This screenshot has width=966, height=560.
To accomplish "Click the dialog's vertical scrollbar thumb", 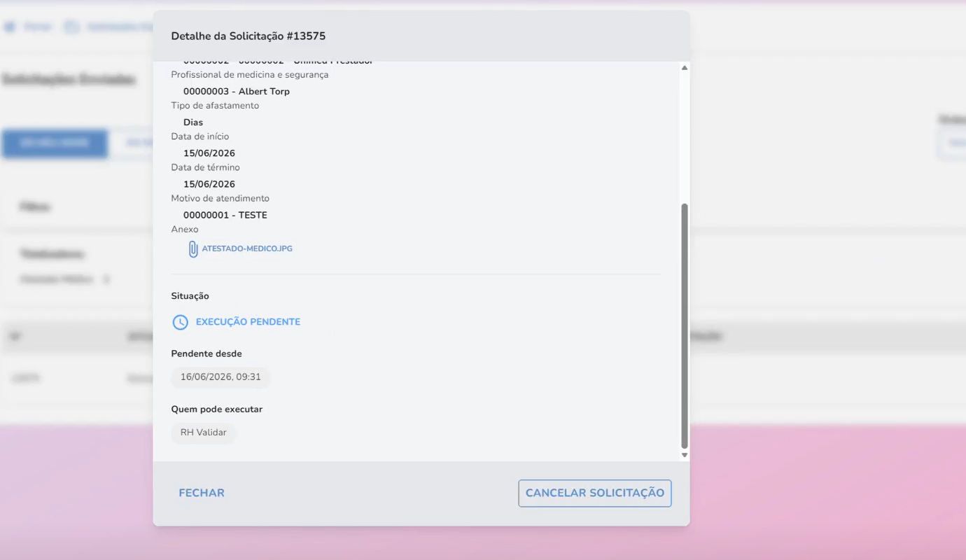I will click(x=685, y=326).
